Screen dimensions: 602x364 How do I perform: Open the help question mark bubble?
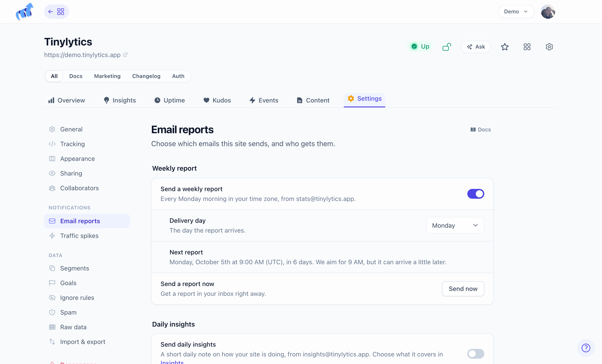pos(586,348)
